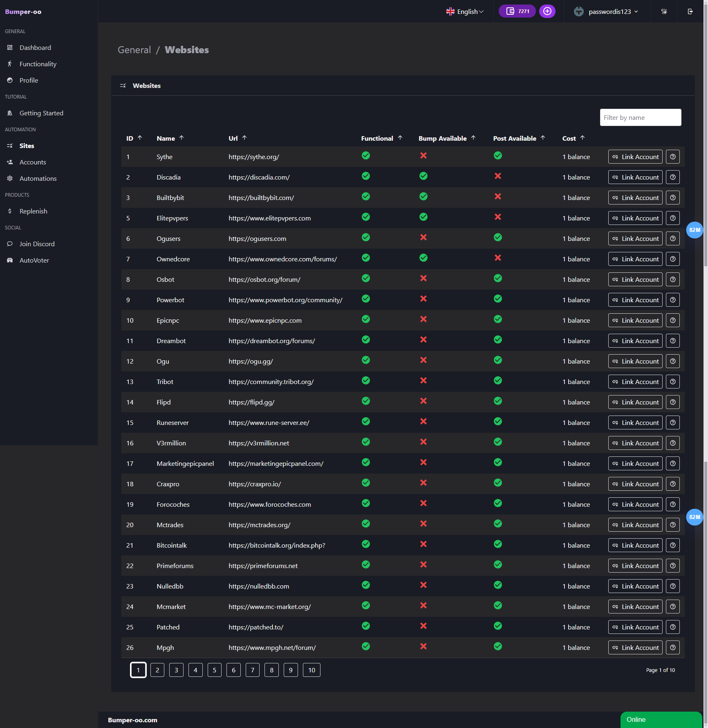Click Bump Available cross for Sythe
Viewport: 708px width, 728px height.
click(x=423, y=155)
